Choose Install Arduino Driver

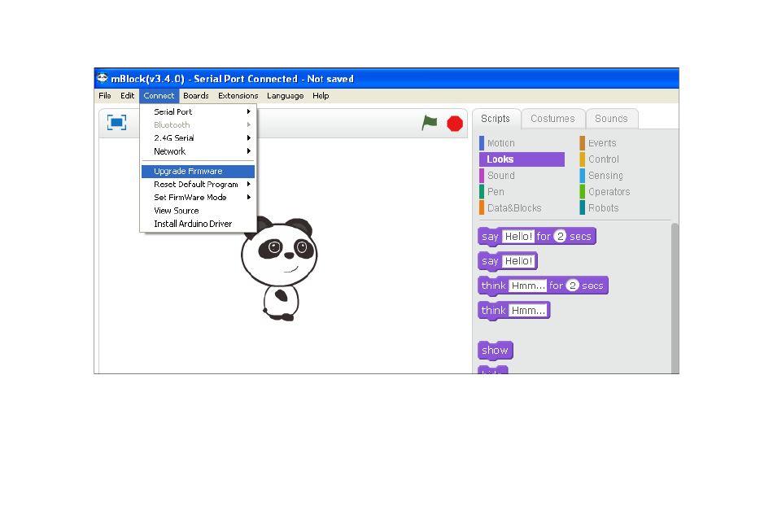pyautogui.click(x=199, y=224)
